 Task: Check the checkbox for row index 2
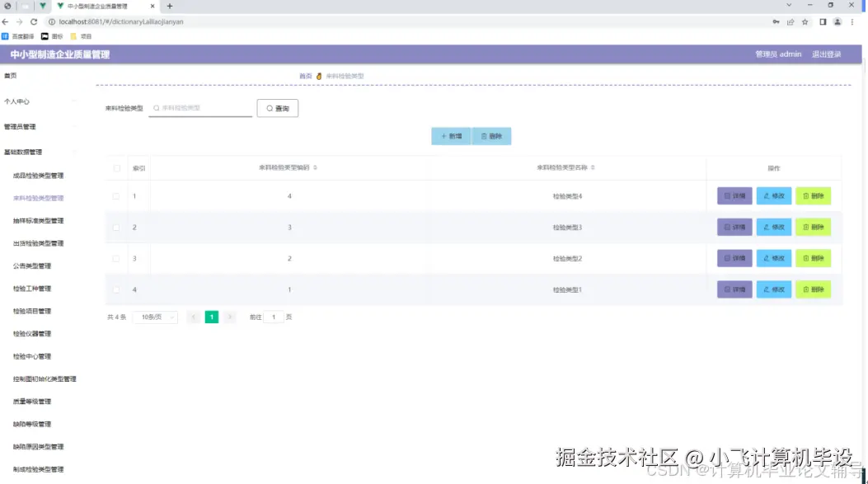[115, 227]
